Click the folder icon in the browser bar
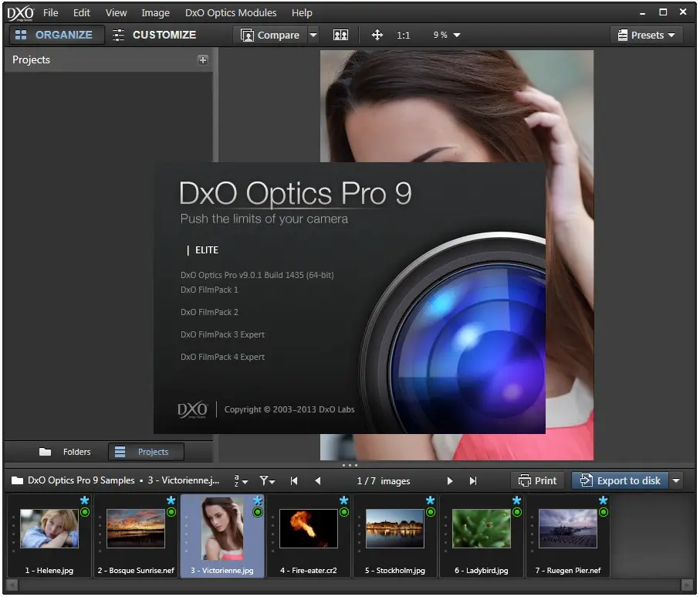Screen dimensions: 700x597 tap(18, 480)
